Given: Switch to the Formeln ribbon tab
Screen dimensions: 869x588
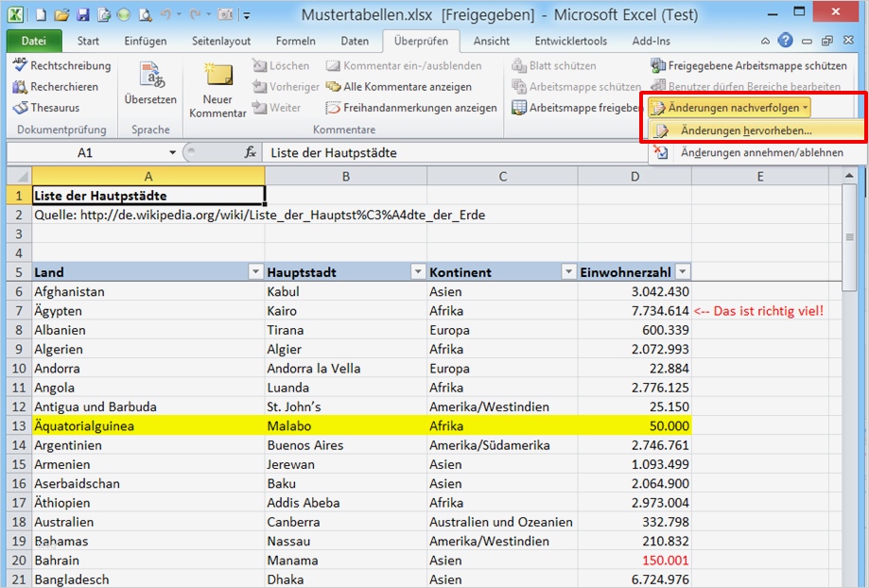Looking at the screenshot, I should [x=295, y=42].
